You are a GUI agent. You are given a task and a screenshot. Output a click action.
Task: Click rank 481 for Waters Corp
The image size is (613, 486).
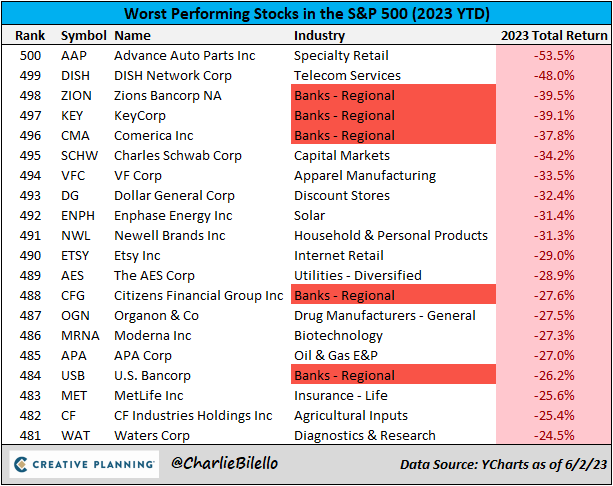pos(30,435)
